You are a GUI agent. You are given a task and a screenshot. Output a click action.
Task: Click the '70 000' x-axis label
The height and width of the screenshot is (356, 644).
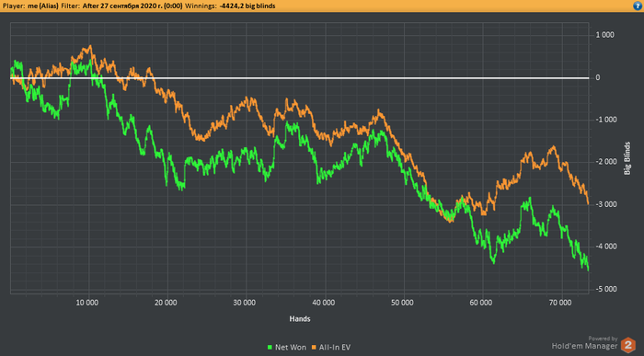click(x=560, y=303)
